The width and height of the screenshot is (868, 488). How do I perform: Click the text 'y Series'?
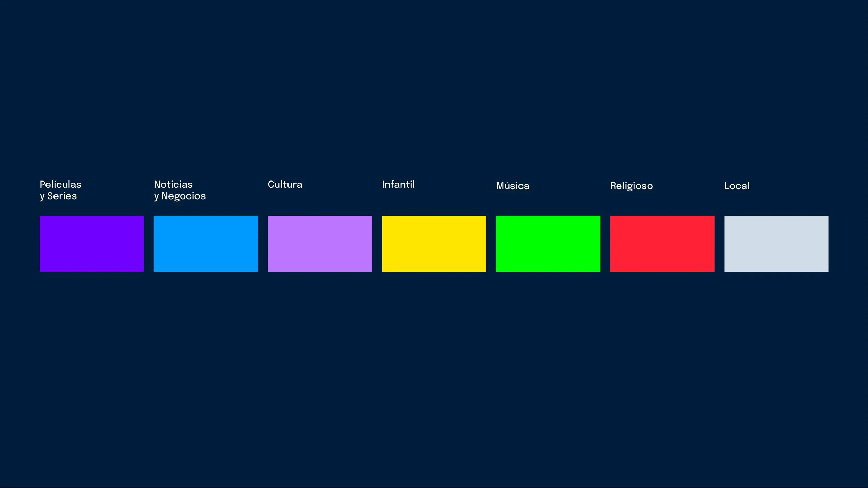58,196
